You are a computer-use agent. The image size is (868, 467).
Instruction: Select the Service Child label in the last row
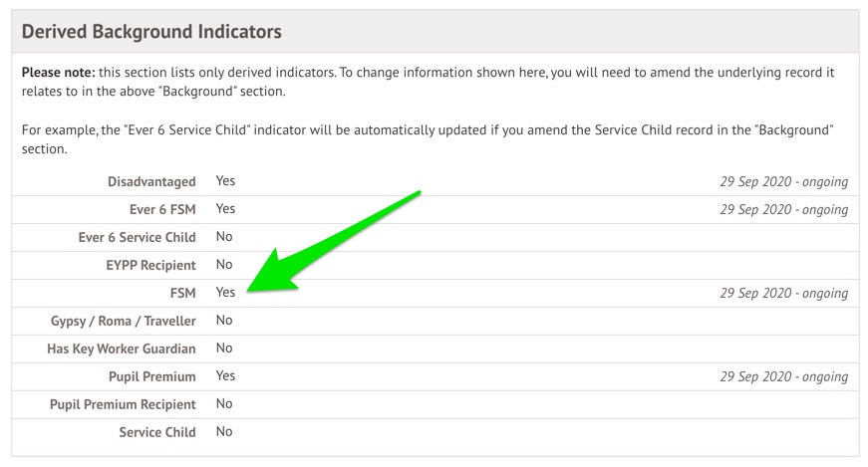click(x=156, y=432)
